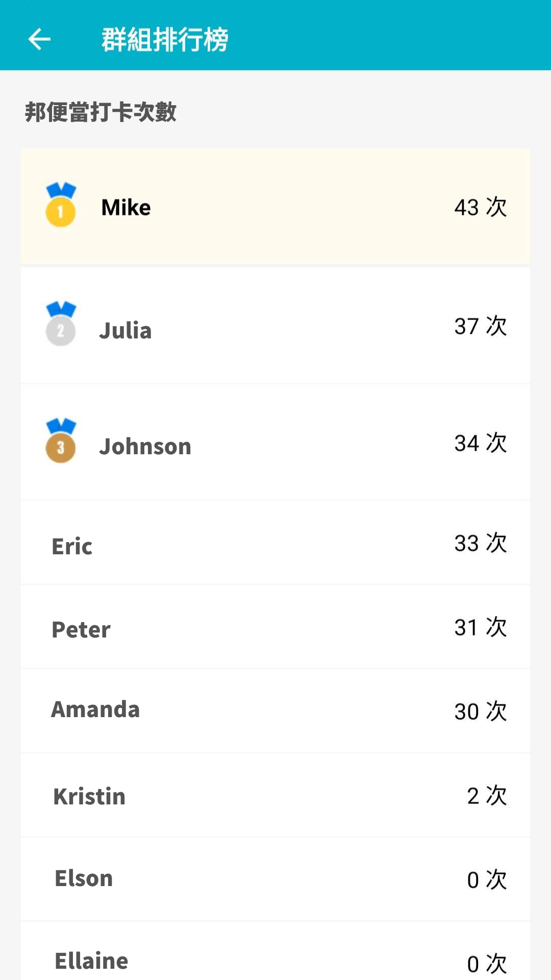Tap Amanda's name in the leaderboard
The height and width of the screenshot is (980, 551).
[x=95, y=709]
